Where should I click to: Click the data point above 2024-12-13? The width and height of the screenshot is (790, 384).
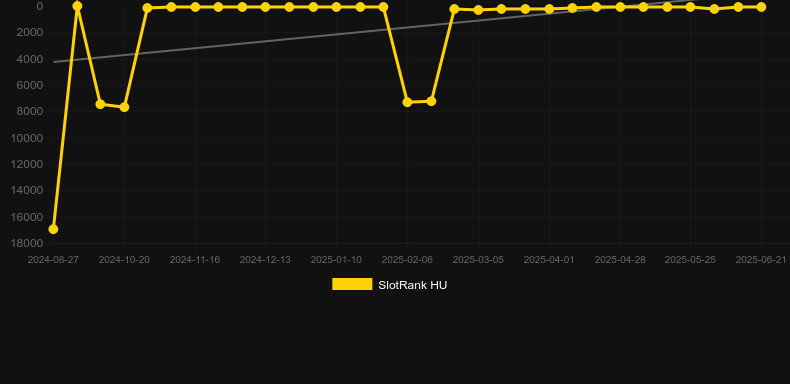[x=266, y=7]
